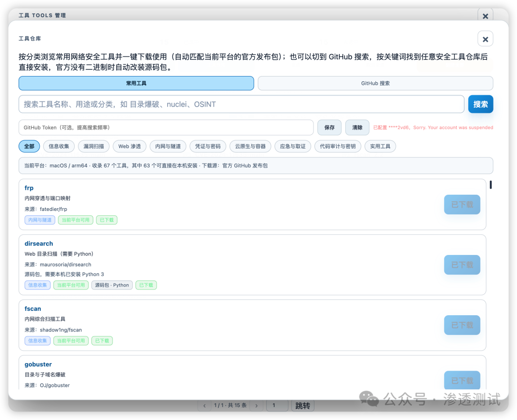Click the source text fatedier/frp
Image resolution: width=517 pixels, height=420 pixels.
[54, 209]
